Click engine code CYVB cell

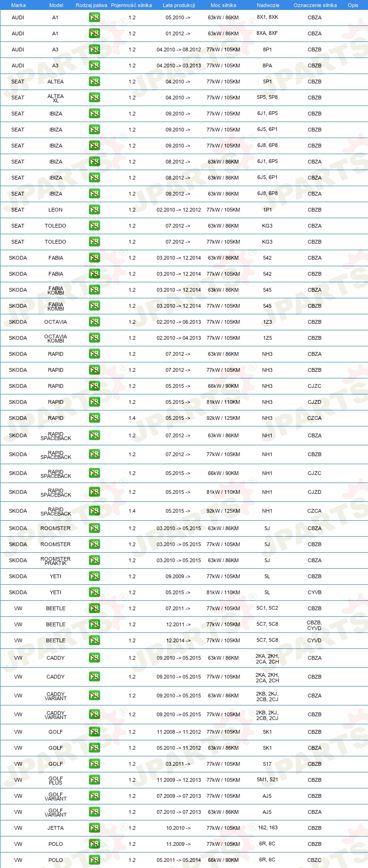tap(314, 592)
